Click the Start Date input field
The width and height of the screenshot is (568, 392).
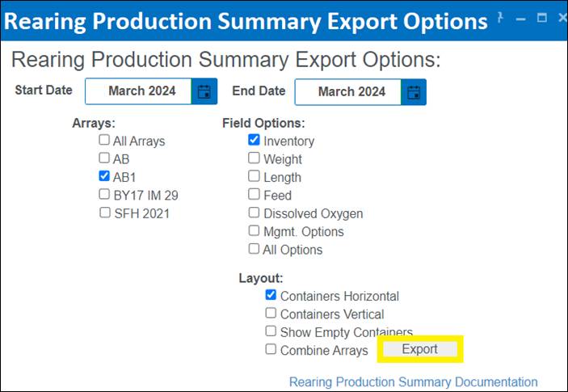[x=139, y=91]
